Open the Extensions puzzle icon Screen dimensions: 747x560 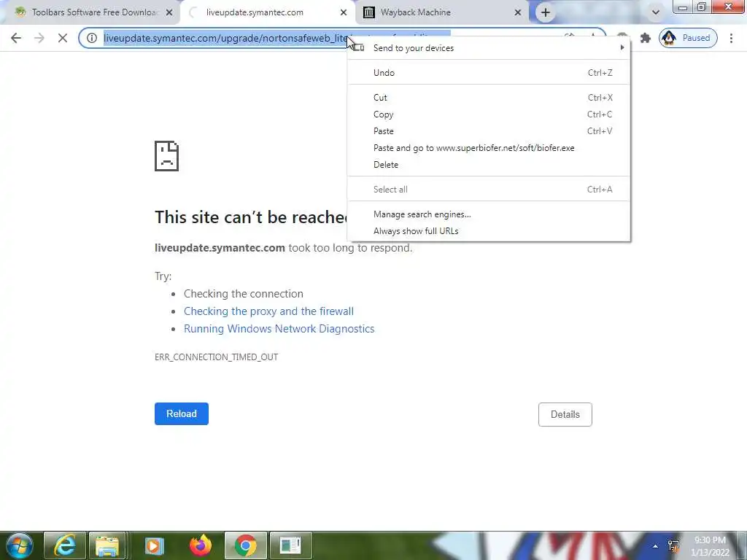(645, 38)
